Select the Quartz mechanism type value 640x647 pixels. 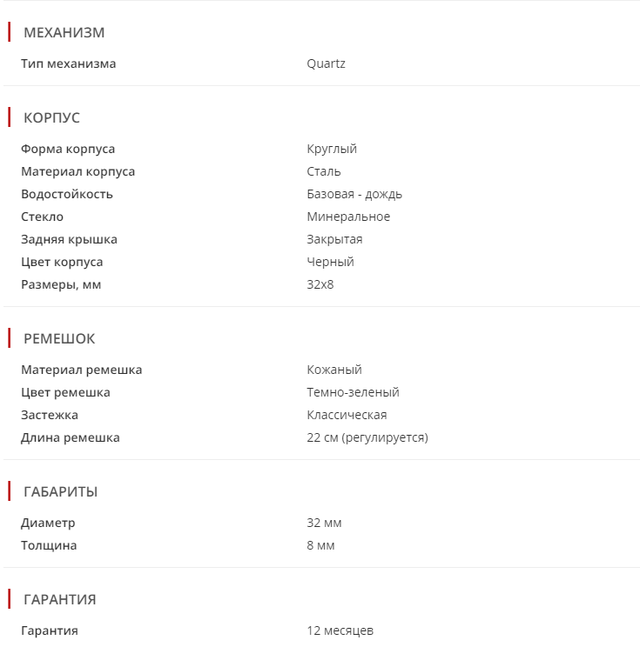coord(326,64)
